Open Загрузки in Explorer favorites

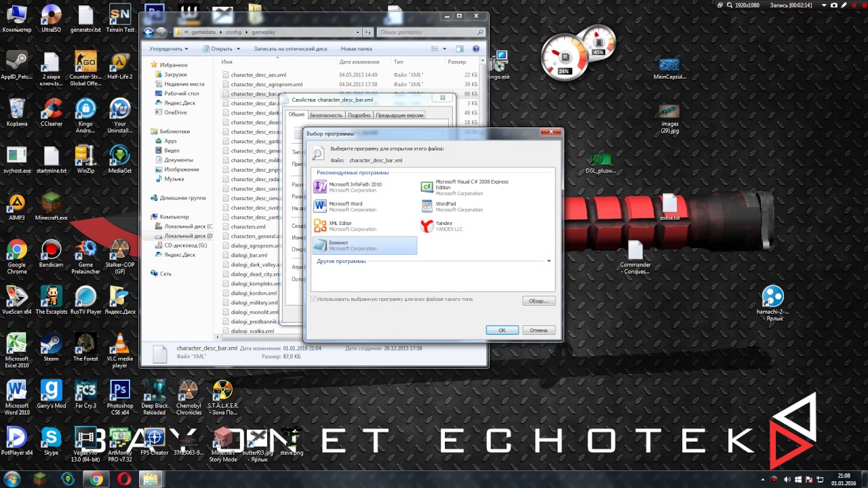tap(175, 75)
